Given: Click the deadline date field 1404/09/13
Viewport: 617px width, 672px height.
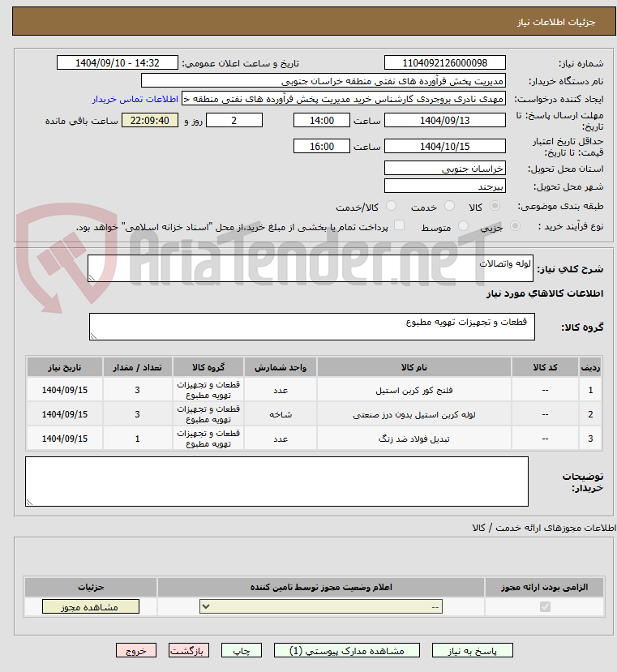Looking at the screenshot, I should 444,121.
